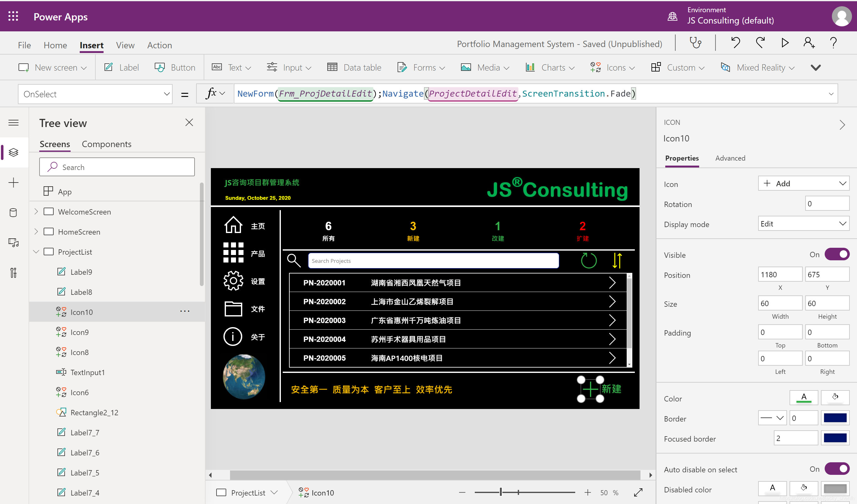Switch to the View ribbon tab

125,45
